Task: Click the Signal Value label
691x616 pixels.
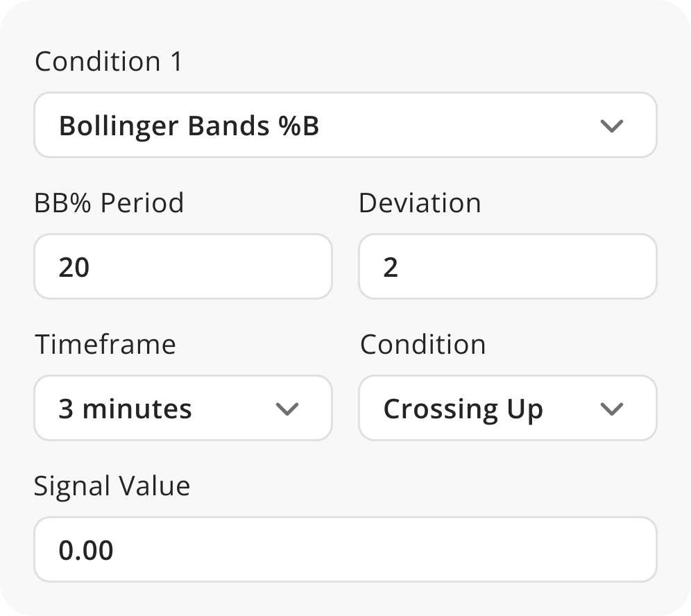Action: (x=112, y=486)
